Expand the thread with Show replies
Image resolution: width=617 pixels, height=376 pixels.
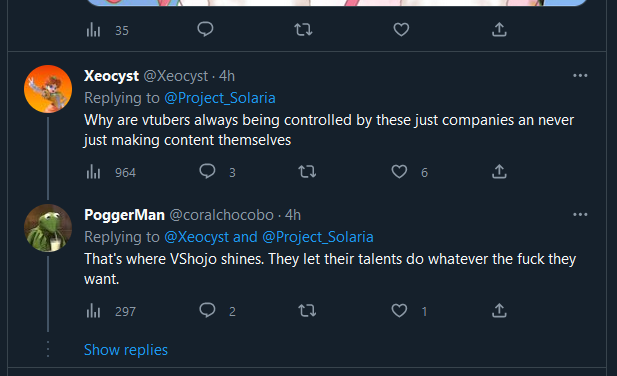(126, 350)
